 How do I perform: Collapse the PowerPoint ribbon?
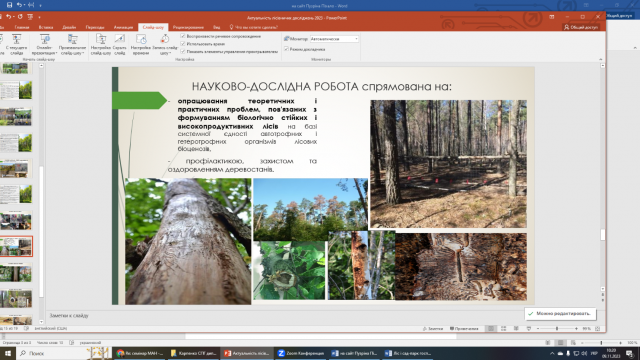600,59
